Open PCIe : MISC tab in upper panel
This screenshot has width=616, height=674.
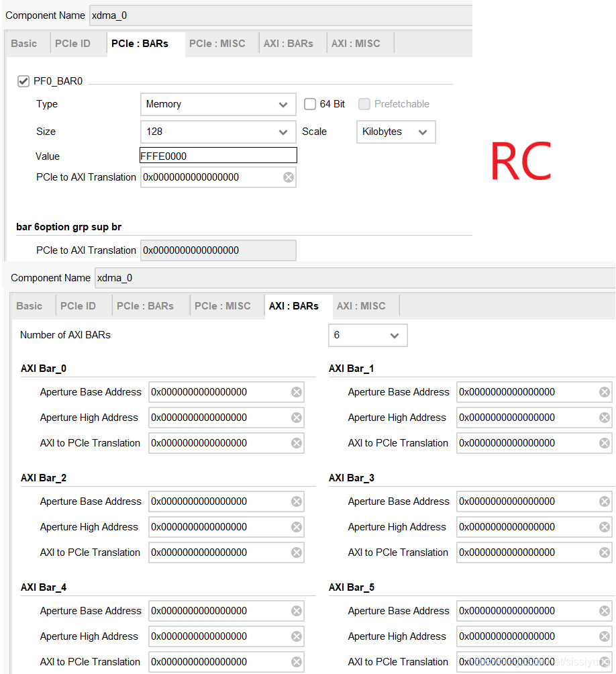click(217, 44)
